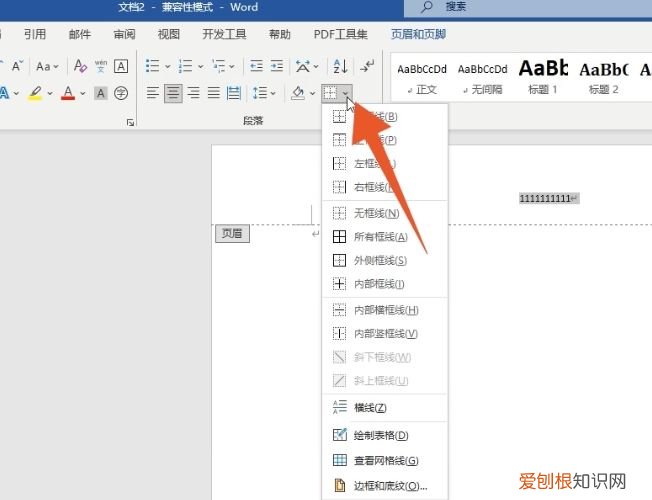
Task: Open the 帮助 tab
Action: (279, 34)
